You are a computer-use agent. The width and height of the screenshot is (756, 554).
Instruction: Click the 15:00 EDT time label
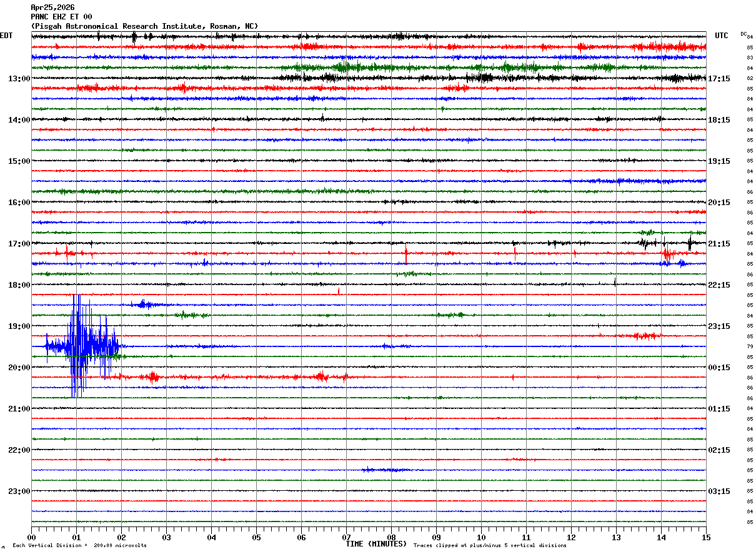click(19, 161)
